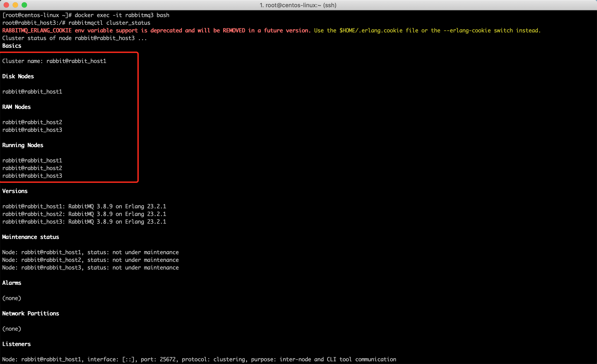
Task: Maximize the terminal with green button
Action: [x=24, y=5]
